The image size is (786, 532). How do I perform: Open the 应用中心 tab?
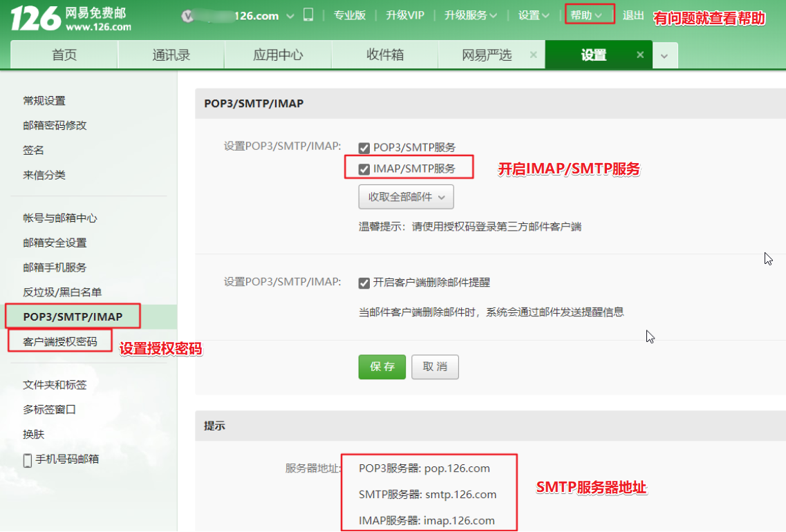pyautogui.click(x=278, y=55)
